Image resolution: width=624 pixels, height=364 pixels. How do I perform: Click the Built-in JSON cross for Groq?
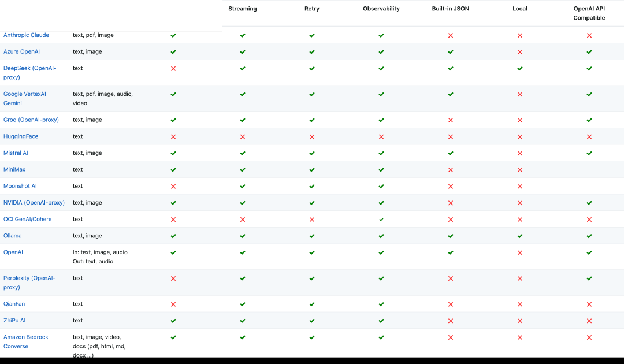(x=451, y=120)
